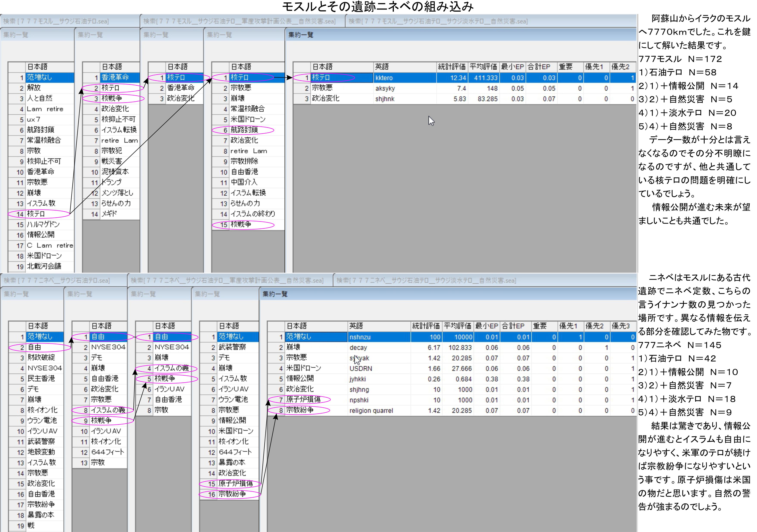
Task: Click the aksyky English cell
Action: pos(385,88)
